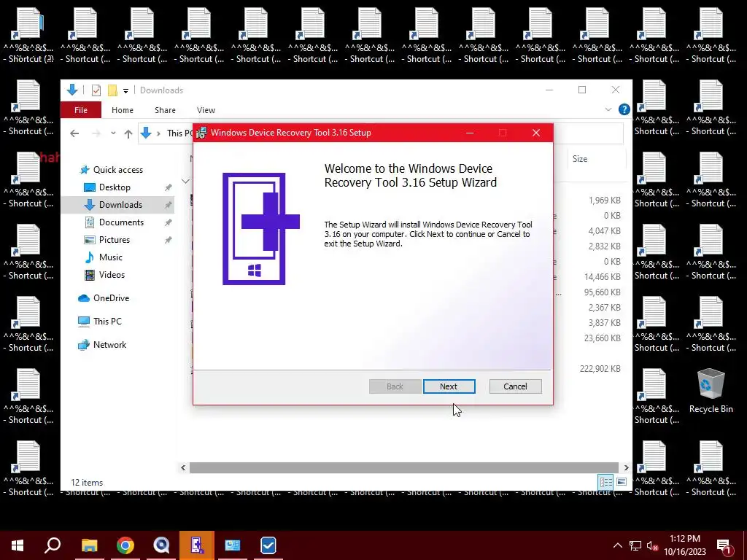The image size is (747, 560).
Task: Switch to details view layout button
Action: pyautogui.click(x=605, y=482)
